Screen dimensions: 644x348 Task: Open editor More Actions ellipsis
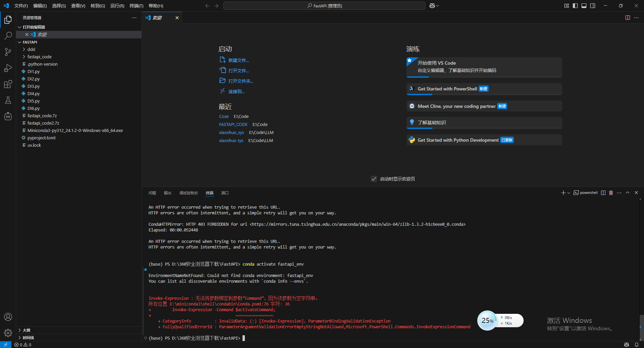tap(636, 18)
